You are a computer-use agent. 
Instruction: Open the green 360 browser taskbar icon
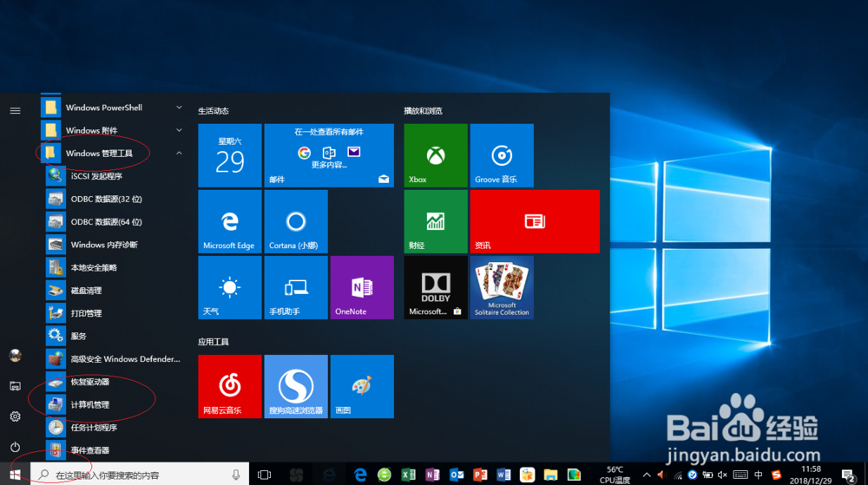pyautogui.click(x=385, y=475)
